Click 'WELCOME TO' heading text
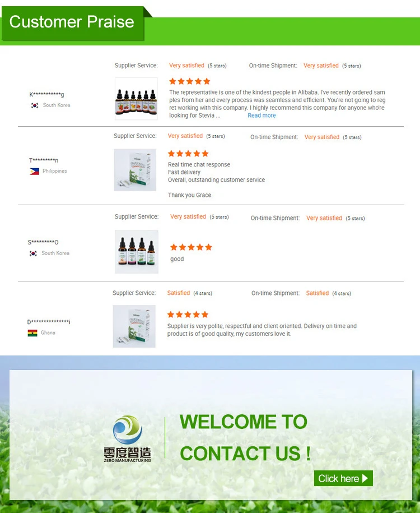Image resolution: width=420 pixels, height=513 pixels. point(244,422)
